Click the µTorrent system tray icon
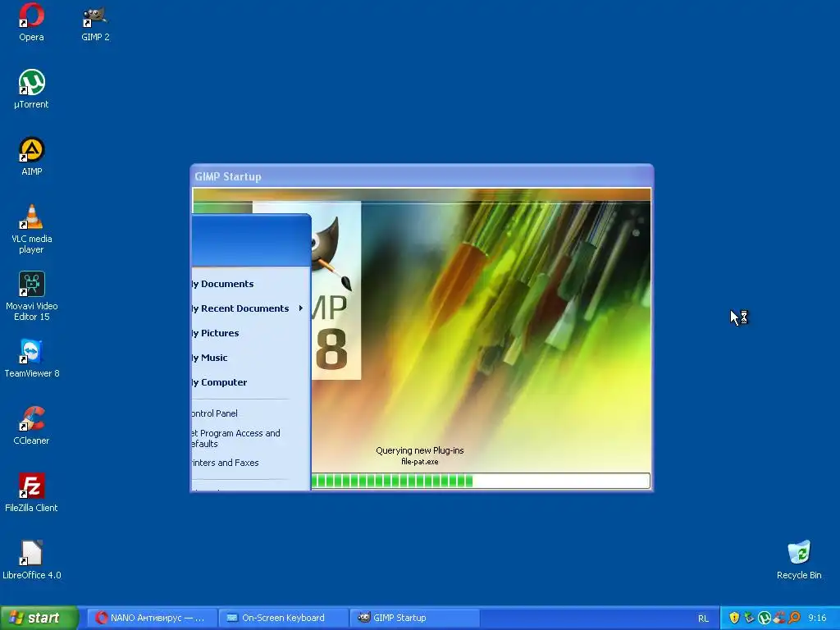This screenshot has height=630, width=840. (764, 618)
